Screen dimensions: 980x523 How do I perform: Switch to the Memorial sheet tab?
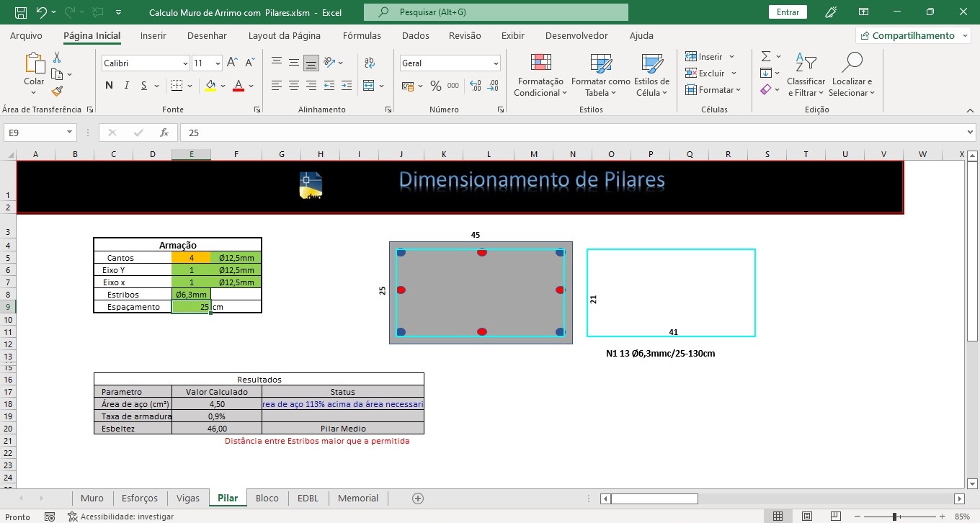click(x=358, y=498)
